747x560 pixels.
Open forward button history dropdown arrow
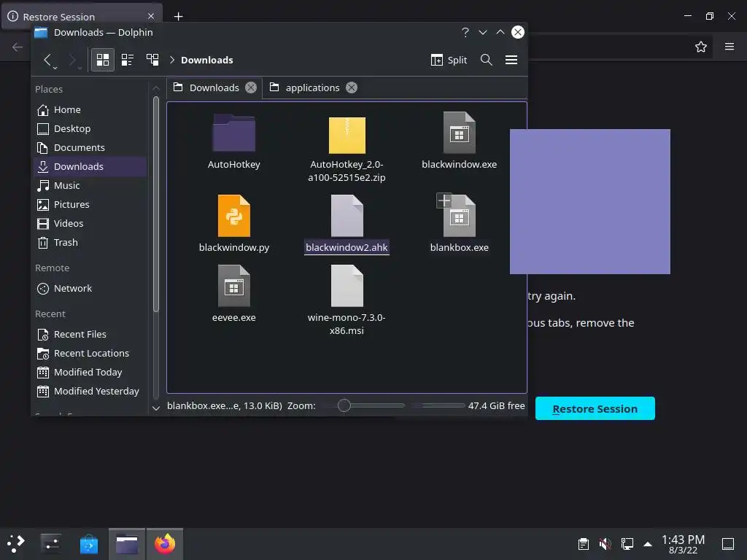point(80,68)
